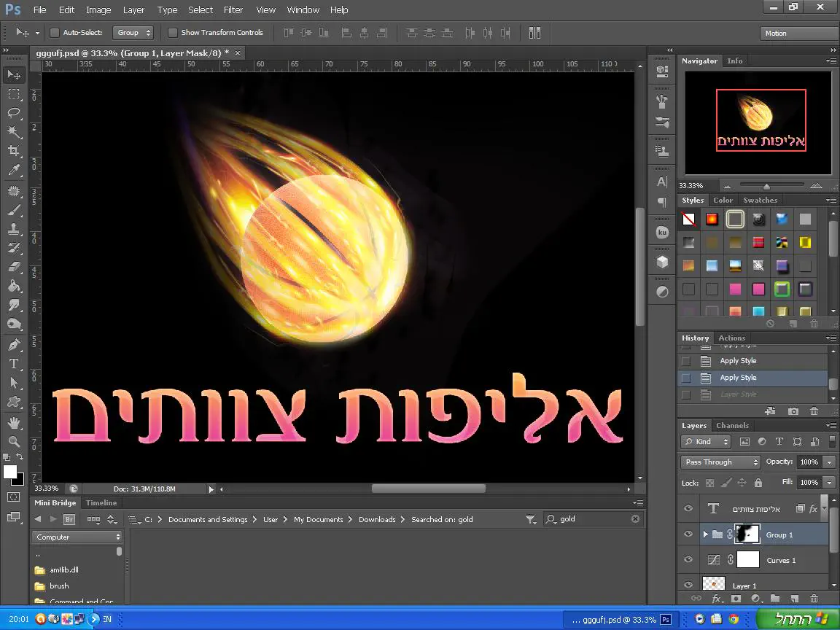Hide the Curves 1 layer

pyautogui.click(x=688, y=560)
